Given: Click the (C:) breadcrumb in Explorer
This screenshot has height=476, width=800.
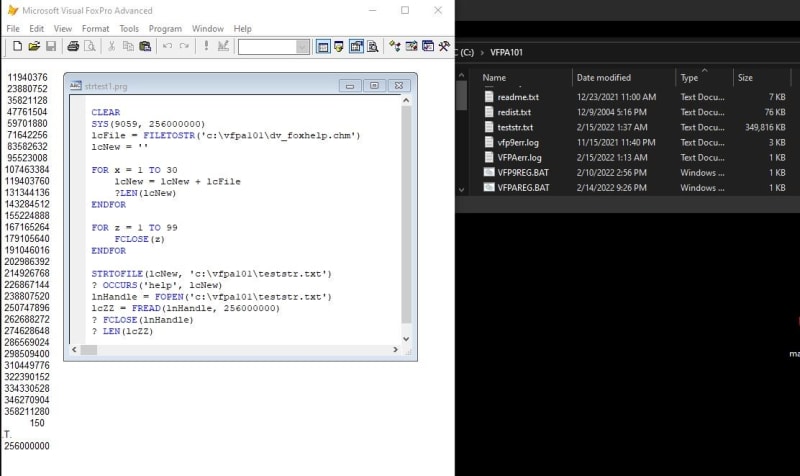Looking at the screenshot, I should (x=465, y=52).
